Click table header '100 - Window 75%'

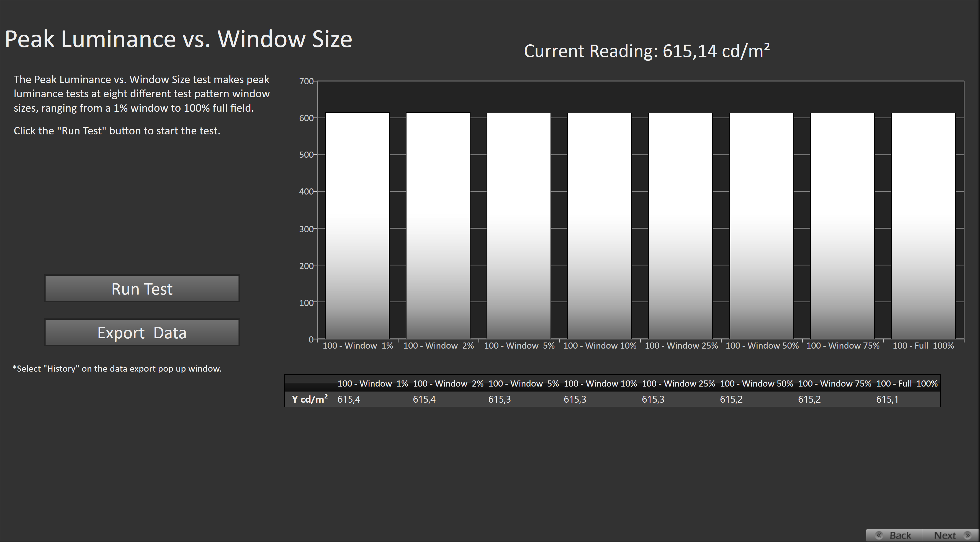point(835,383)
